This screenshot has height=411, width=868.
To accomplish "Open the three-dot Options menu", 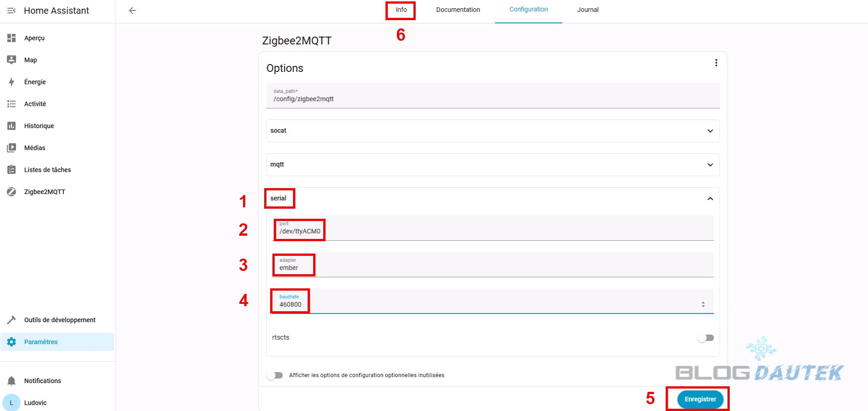I will click(716, 63).
